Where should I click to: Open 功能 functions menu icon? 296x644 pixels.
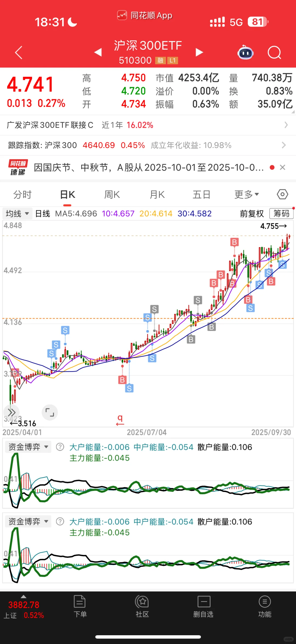tap(264, 607)
